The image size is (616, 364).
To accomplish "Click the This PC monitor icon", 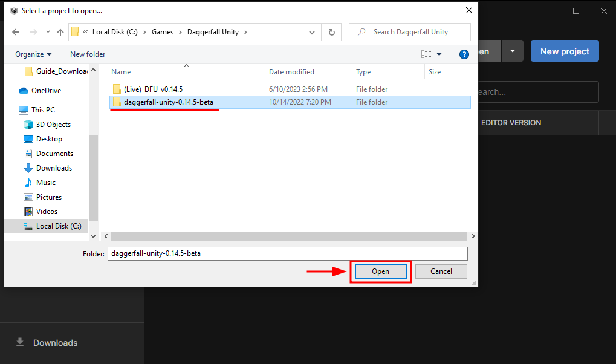I will click(24, 109).
